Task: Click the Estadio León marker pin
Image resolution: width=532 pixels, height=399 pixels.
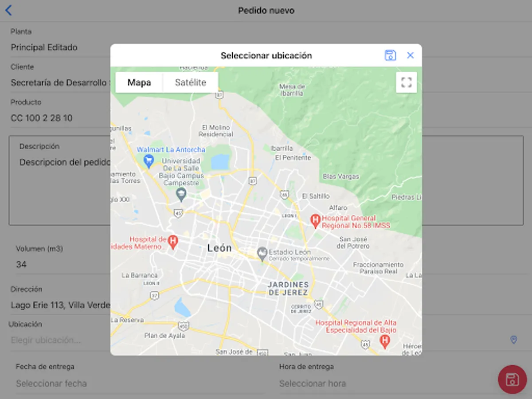Action: 262,254
